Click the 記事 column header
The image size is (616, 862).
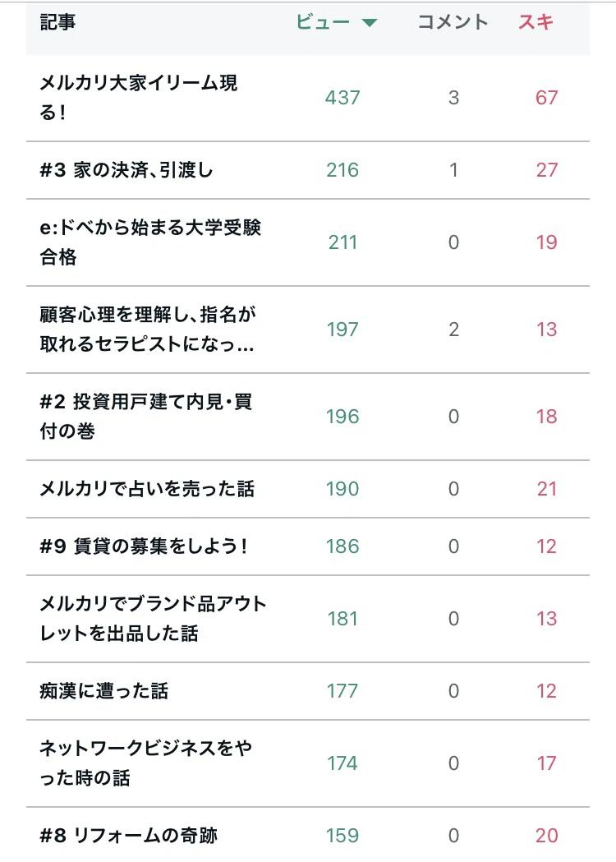point(57,22)
